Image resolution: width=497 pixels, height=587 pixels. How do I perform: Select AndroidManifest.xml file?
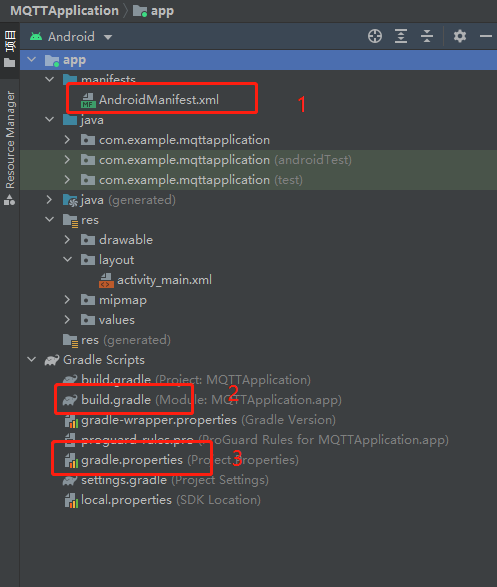point(159,100)
